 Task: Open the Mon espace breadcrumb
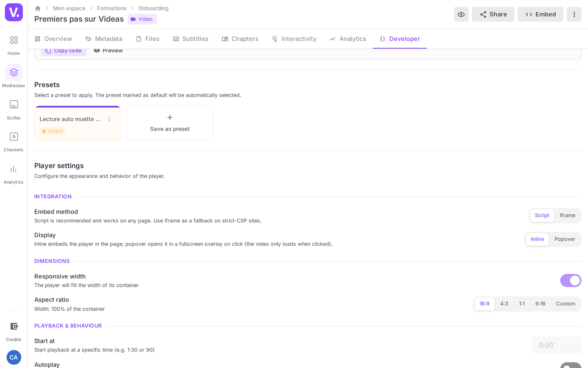point(69,8)
